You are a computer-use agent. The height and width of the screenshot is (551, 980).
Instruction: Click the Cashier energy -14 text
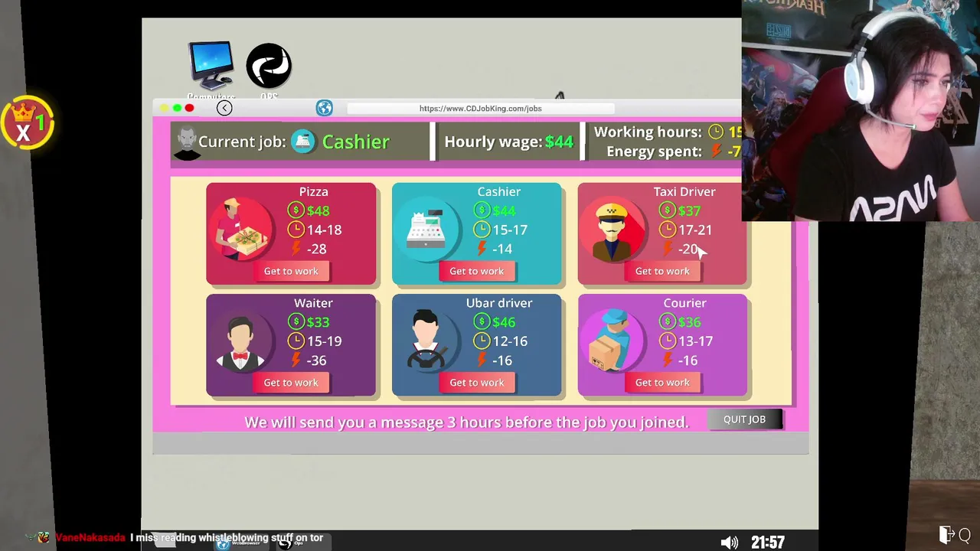502,249
